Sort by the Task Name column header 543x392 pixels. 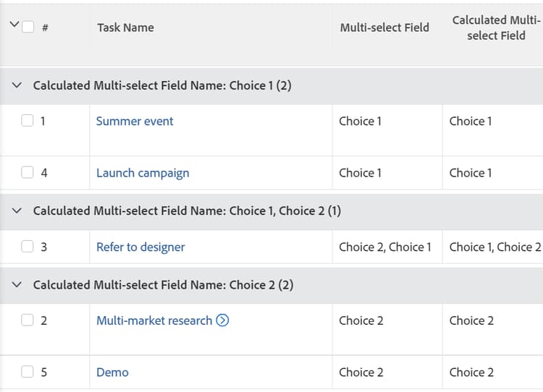click(126, 27)
